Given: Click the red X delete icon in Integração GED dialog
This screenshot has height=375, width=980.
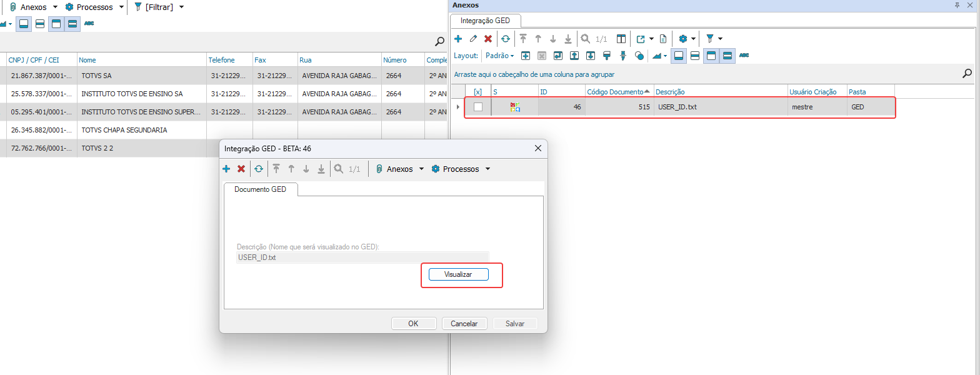Looking at the screenshot, I should tap(241, 169).
